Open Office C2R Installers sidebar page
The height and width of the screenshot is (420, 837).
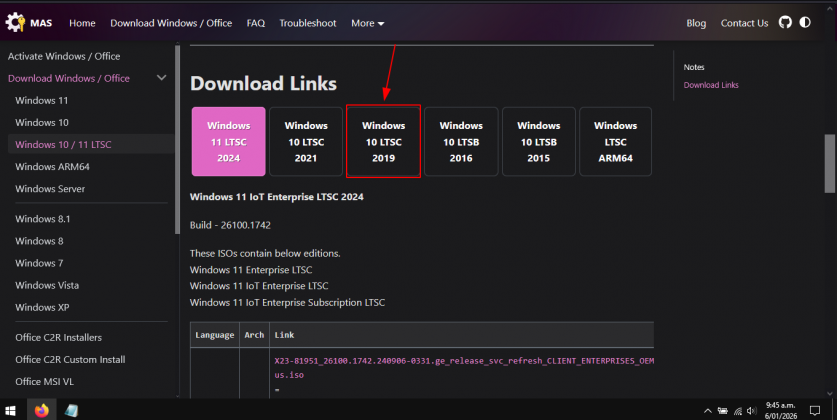(58, 338)
